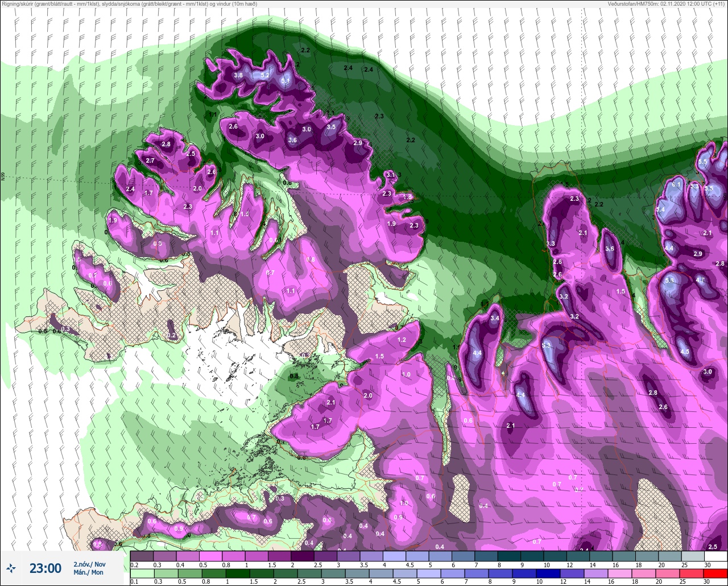Viewport: 728px width, 586px height.
Task: Select upper legend swatch starting at 0.2
Action: (x=142, y=556)
